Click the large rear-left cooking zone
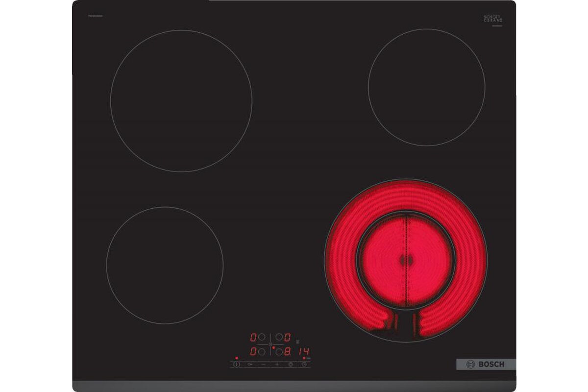The width and height of the screenshot is (588, 392). [181, 101]
